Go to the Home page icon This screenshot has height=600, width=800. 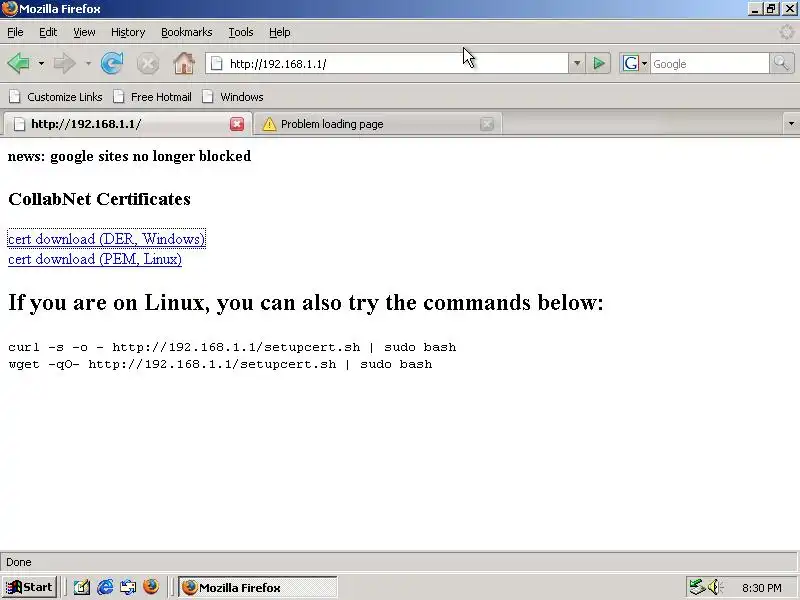(x=184, y=64)
